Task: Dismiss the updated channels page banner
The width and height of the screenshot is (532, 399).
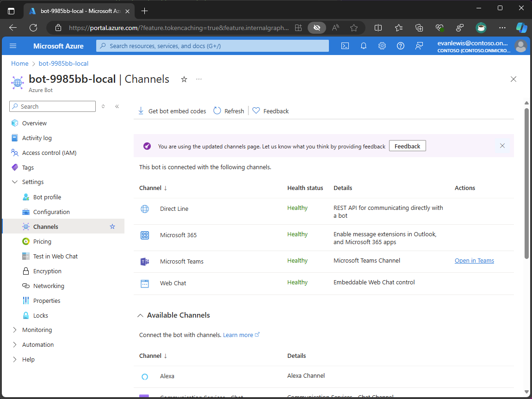Action: (502, 146)
